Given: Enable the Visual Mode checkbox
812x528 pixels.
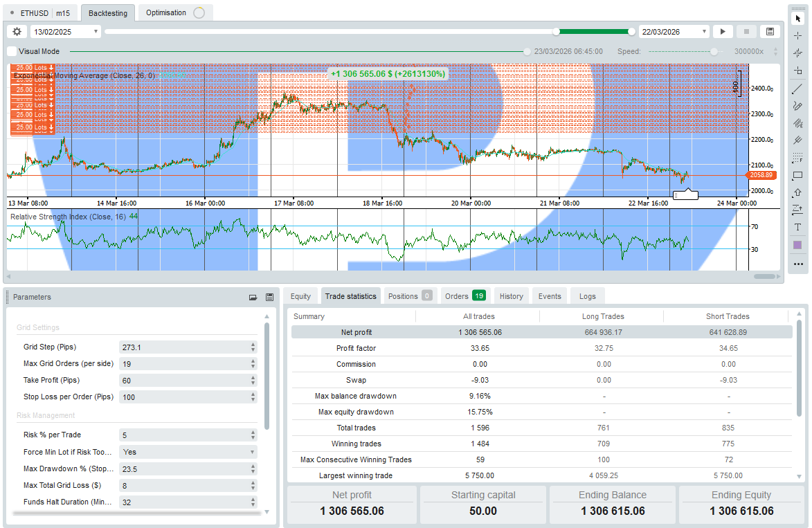Looking at the screenshot, I should point(12,51).
